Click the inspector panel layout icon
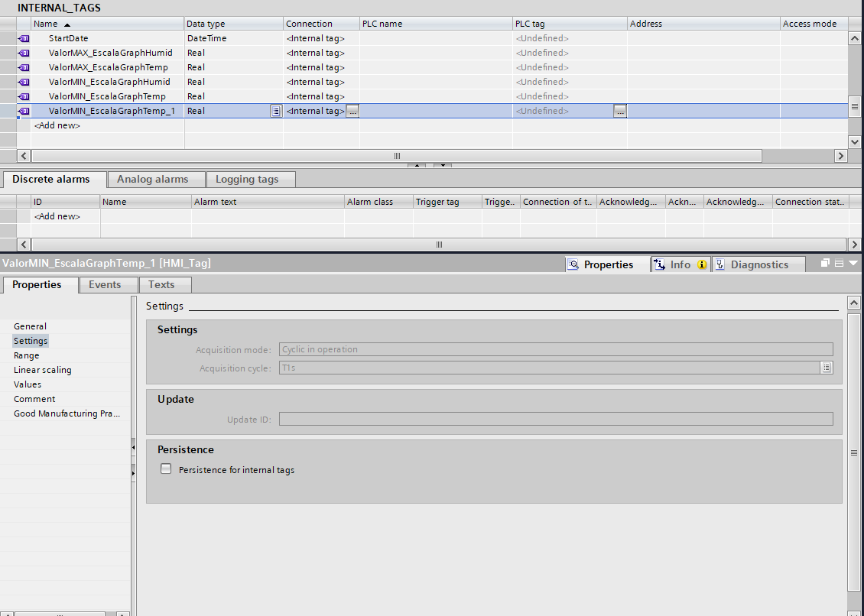The width and height of the screenshot is (864, 616). click(x=839, y=263)
